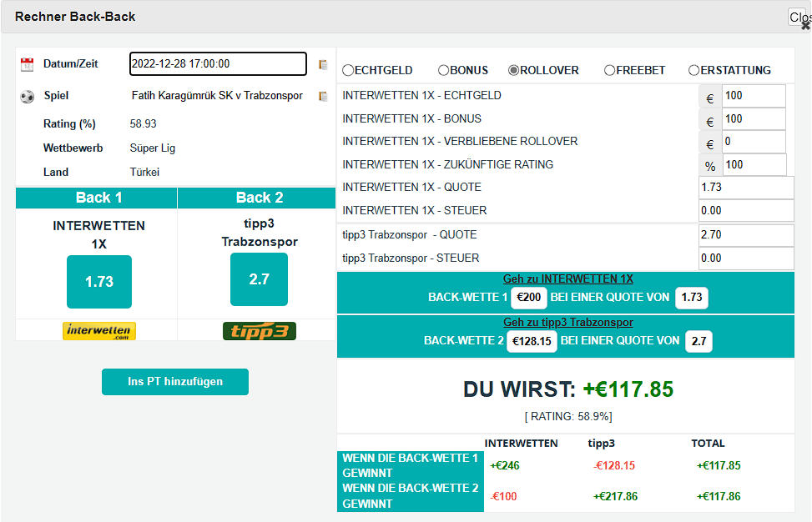Click the +€217.86 tipp3 result cell
The height and width of the screenshot is (522, 812).
click(615, 497)
